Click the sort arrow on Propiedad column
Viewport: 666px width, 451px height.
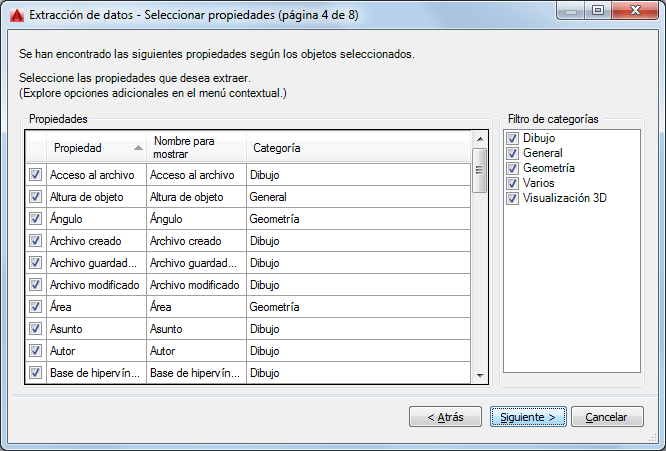tap(138, 148)
